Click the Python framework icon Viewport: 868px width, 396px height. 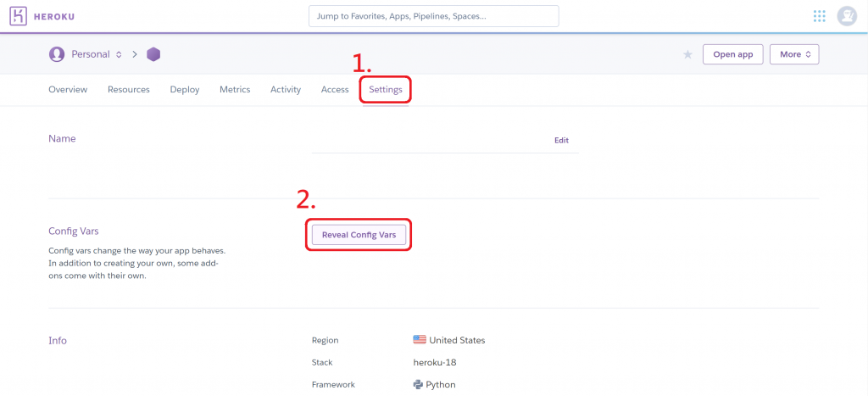pos(418,384)
